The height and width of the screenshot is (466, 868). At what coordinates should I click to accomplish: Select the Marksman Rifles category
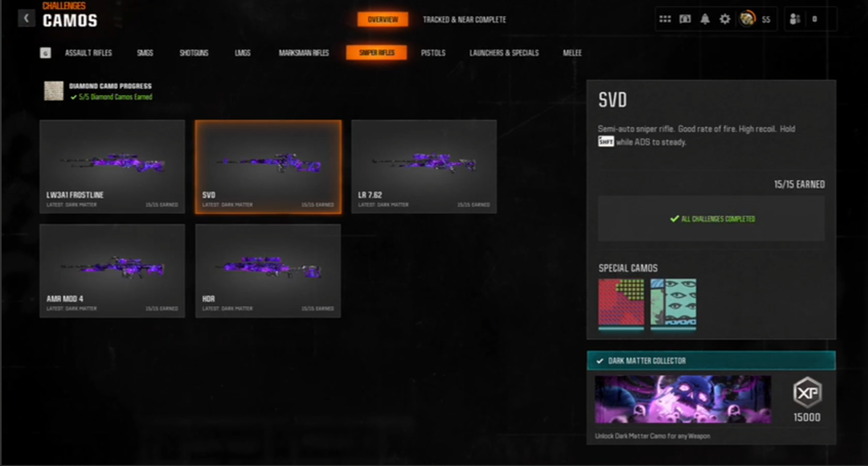pos(304,53)
